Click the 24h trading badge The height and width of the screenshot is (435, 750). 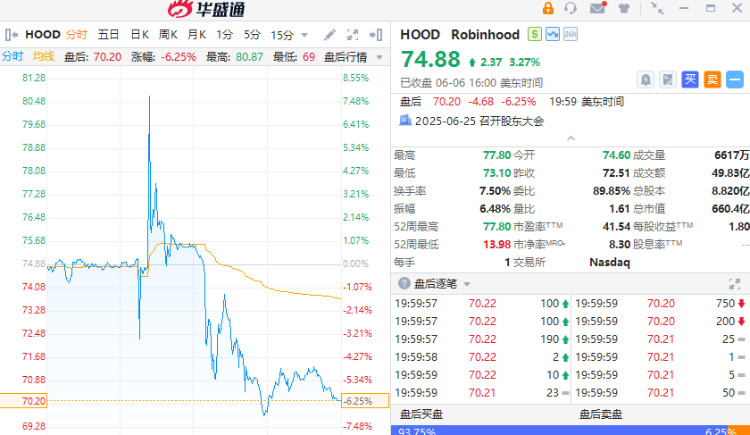(570, 34)
